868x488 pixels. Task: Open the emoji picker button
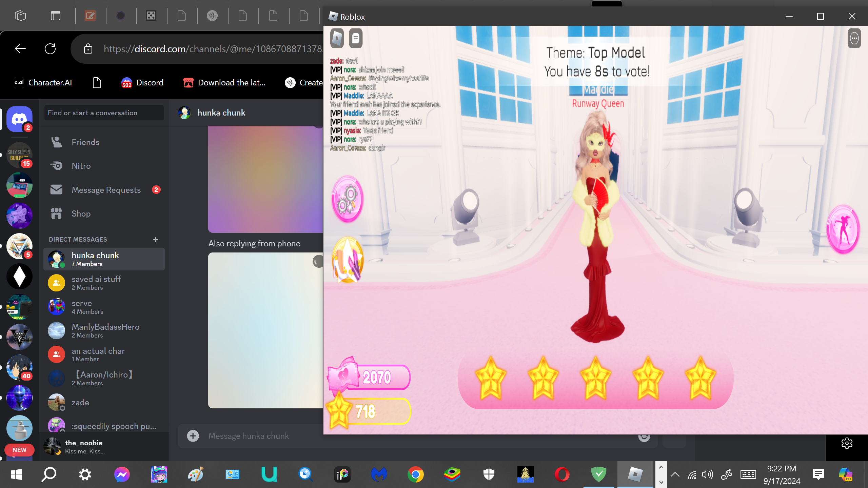[x=644, y=437]
